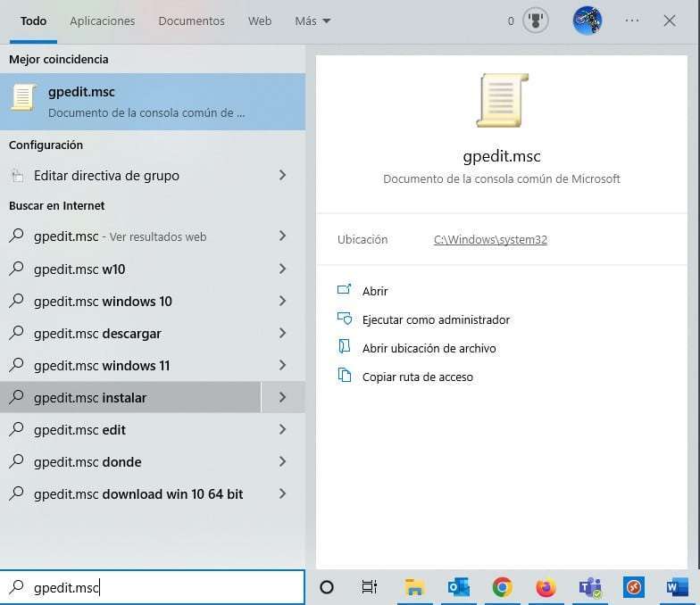Expand arrow for gpedit.msc windows 11
Viewport: 700px width, 605px height.
pos(282,365)
